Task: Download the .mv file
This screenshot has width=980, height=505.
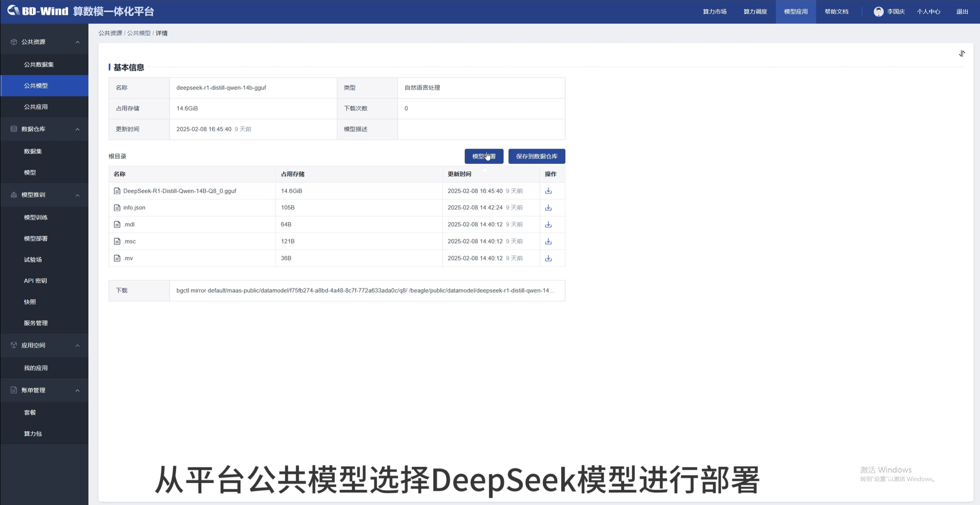Action: click(x=548, y=259)
